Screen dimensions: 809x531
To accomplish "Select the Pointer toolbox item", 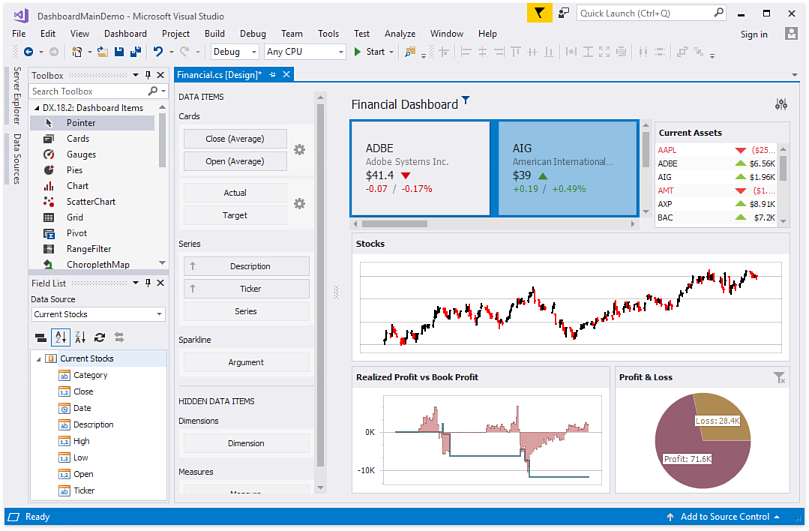I will click(92, 123).
